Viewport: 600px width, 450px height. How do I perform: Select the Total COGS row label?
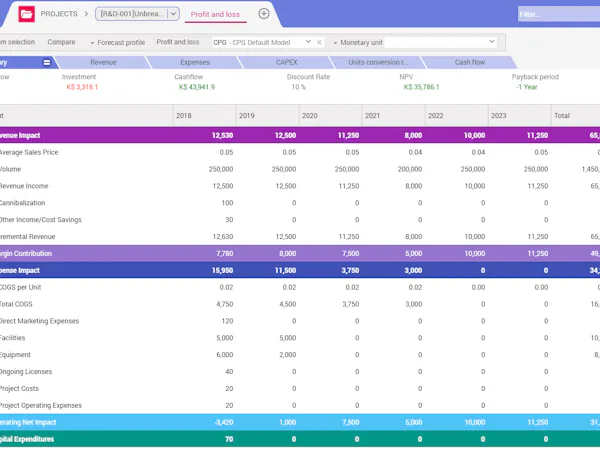click(16, 304)
